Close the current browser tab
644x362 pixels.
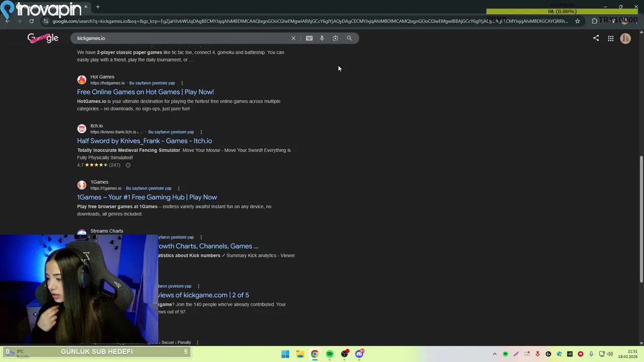pos(86,7)
